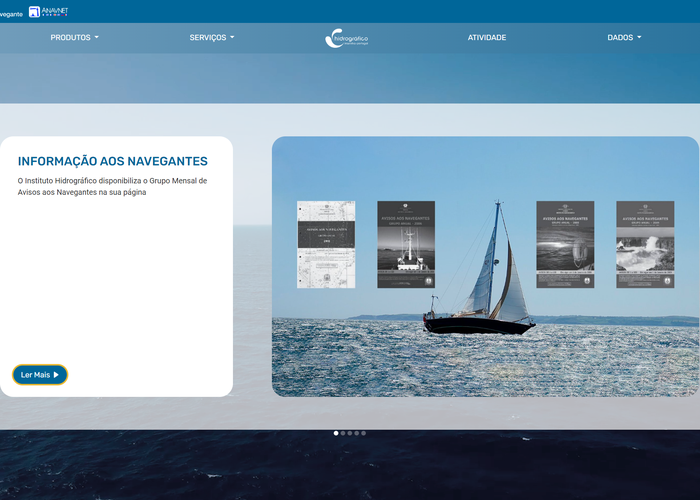Expand the PRODUTOS dropdown menu
This screenshot has height=500, width=700.
(75, 38)
